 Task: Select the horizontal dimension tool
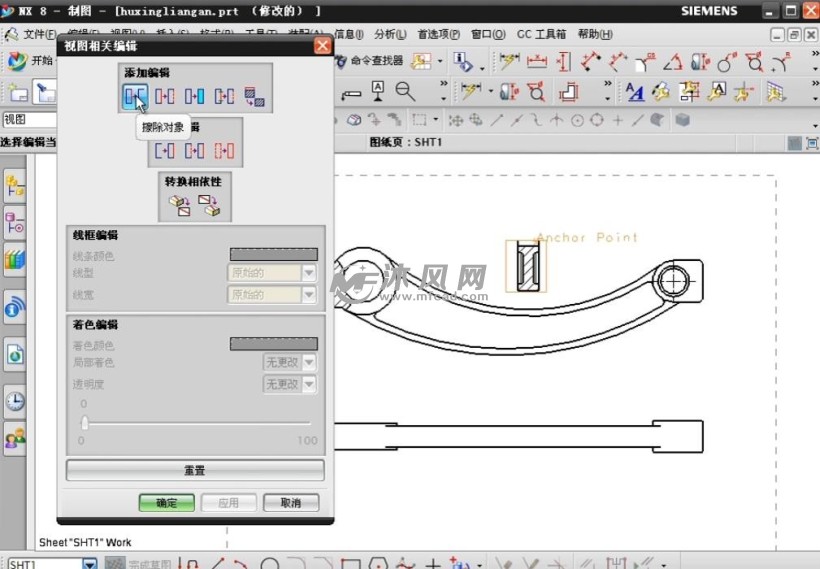[x=537, y=62]
